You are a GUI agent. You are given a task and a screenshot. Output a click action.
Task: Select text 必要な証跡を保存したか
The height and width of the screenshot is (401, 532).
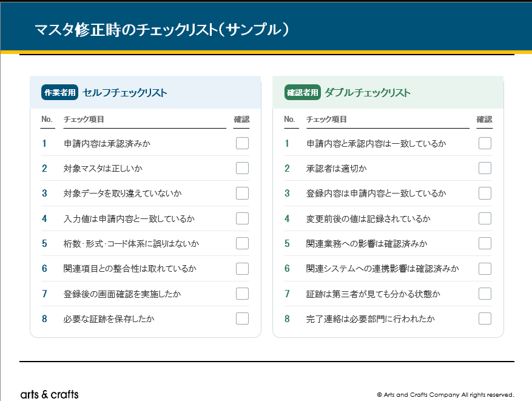[x=109, y=319]
